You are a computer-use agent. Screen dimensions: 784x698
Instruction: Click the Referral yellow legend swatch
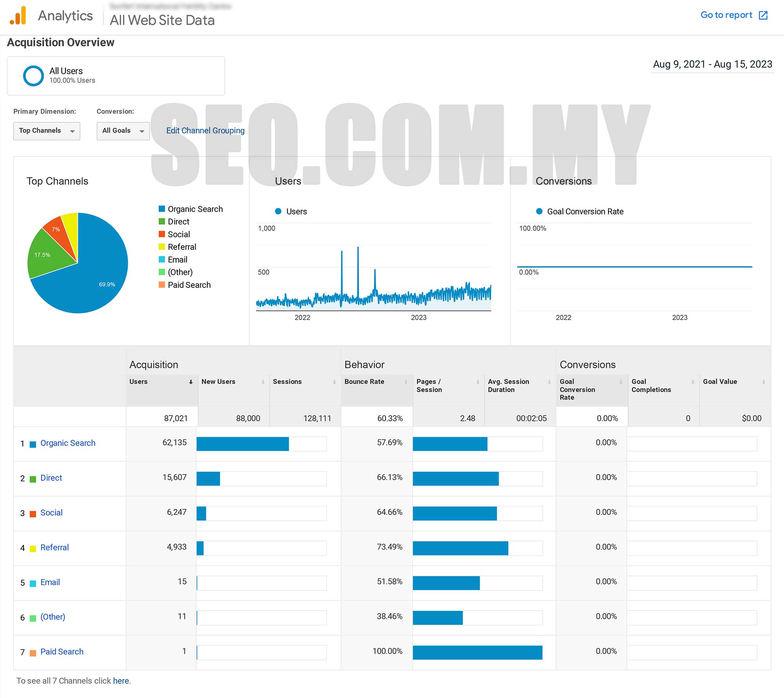pyautogui.click(x=162, y=246)
